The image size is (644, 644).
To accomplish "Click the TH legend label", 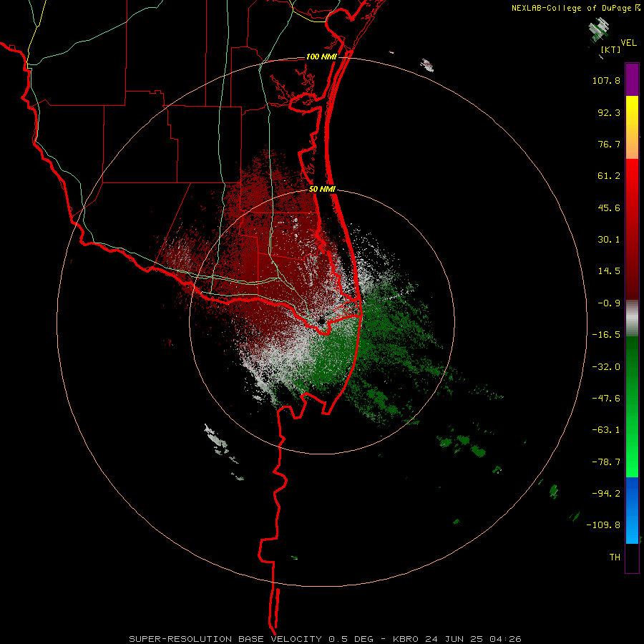I will pyautogui.click(x=615, y=557).
